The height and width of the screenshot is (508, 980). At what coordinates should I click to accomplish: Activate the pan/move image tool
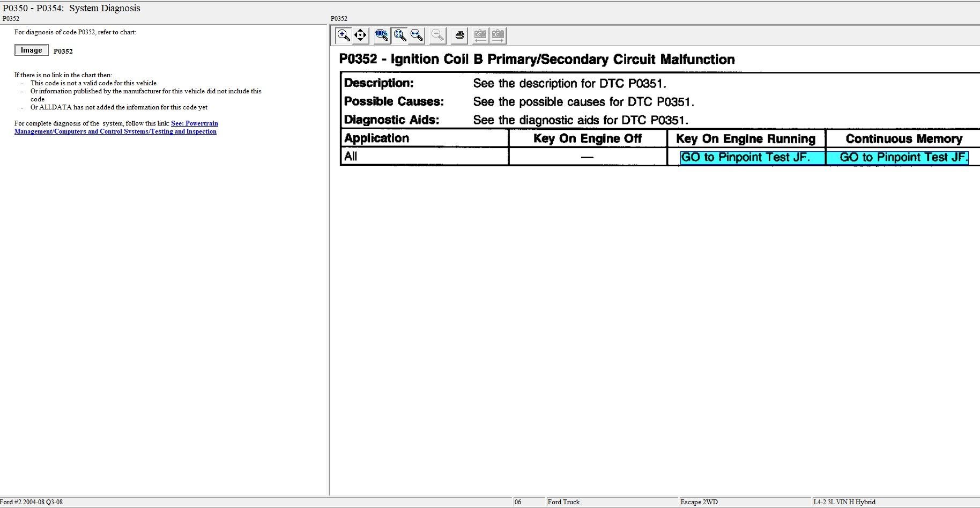pos(360,35)
